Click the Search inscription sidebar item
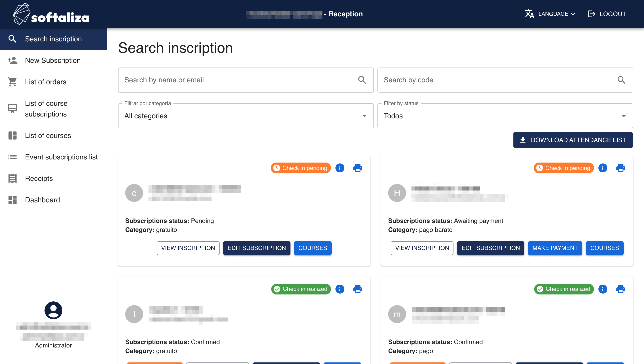 (53, 39)
